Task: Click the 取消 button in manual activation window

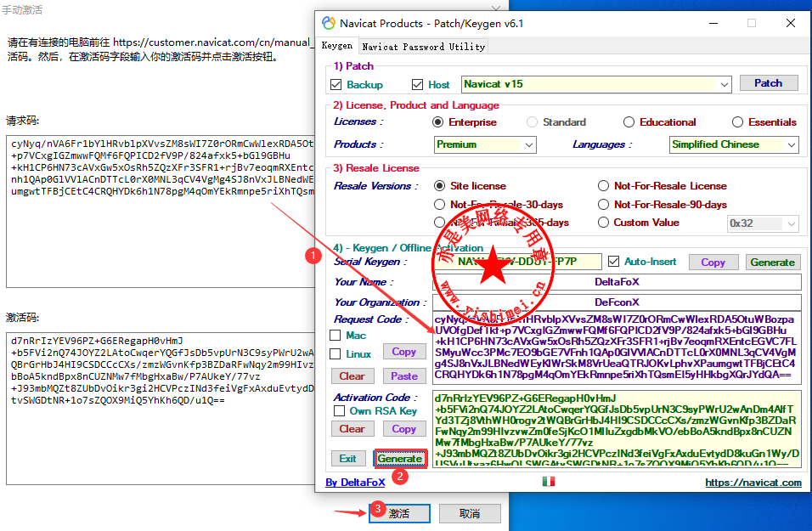Action: [470, 513]
